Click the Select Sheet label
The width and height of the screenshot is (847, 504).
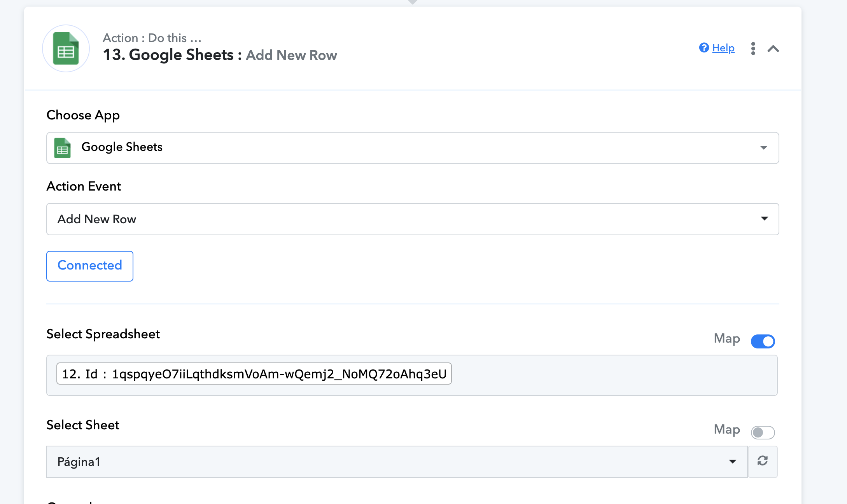tap(83, 425)
